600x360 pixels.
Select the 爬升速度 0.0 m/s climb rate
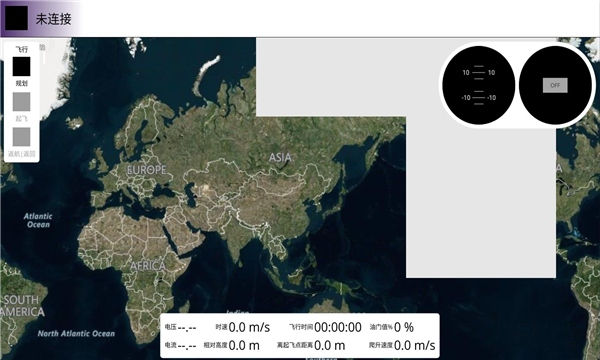402,345
